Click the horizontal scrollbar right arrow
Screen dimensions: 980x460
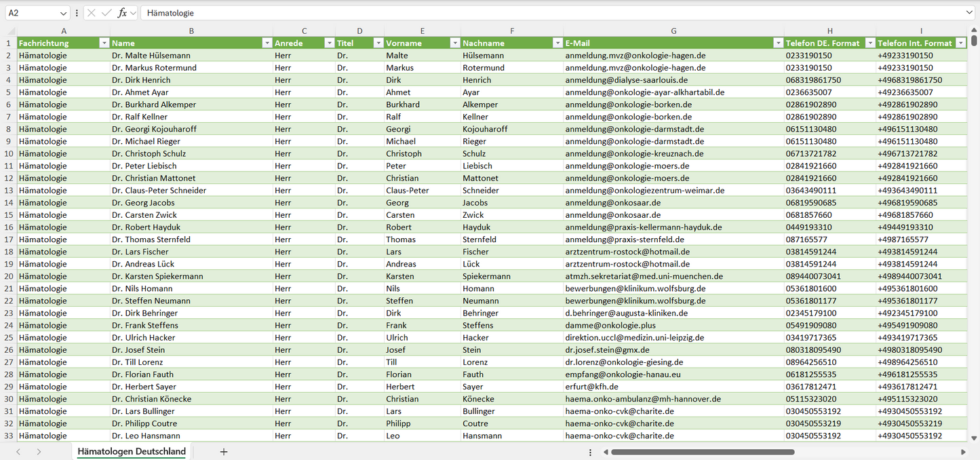coord(963,452)
